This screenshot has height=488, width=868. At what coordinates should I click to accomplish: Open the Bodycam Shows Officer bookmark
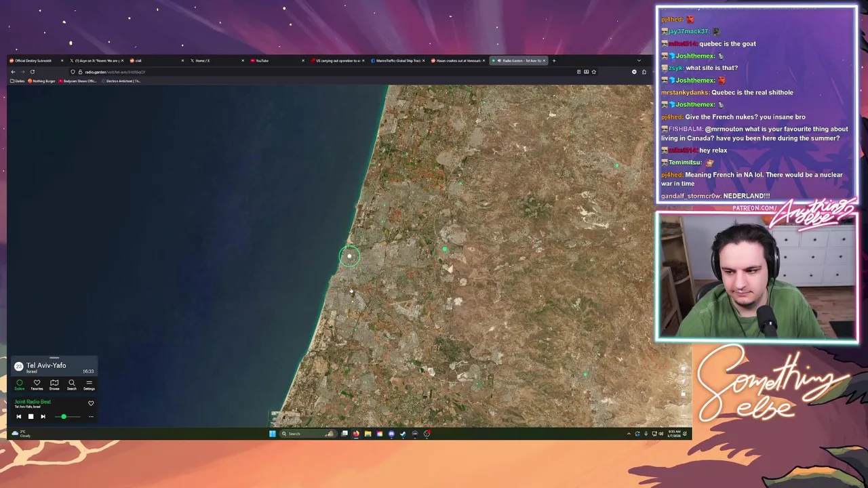(79, 81)
